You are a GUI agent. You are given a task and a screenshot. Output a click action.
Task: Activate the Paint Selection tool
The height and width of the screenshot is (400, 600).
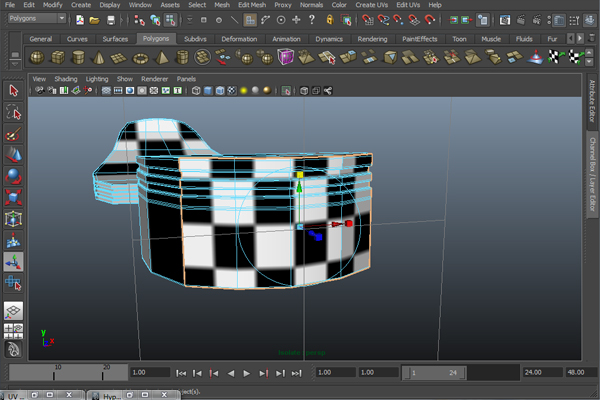point(13,134)
